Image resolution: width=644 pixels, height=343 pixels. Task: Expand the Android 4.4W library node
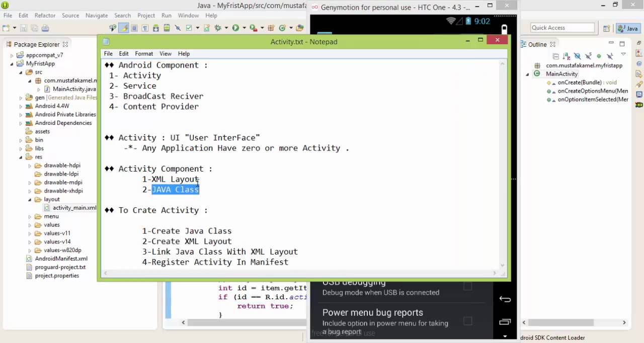tap(21, 106)
